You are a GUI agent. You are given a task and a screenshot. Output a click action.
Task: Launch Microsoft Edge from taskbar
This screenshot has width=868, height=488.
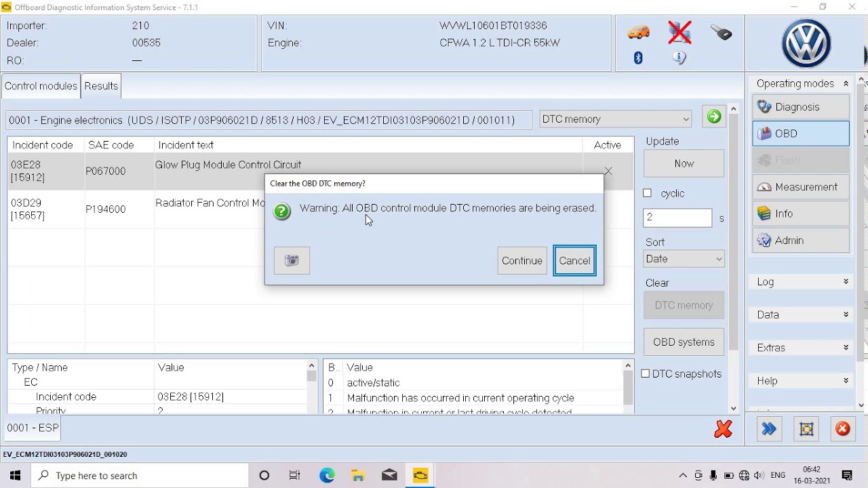tap(327, 475)
